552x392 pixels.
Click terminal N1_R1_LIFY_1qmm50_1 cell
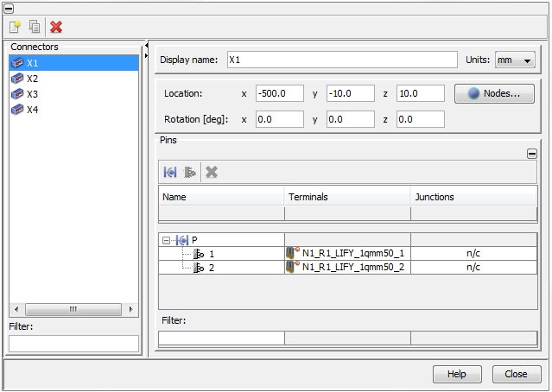pyautogui.click(x=347, y=253)
